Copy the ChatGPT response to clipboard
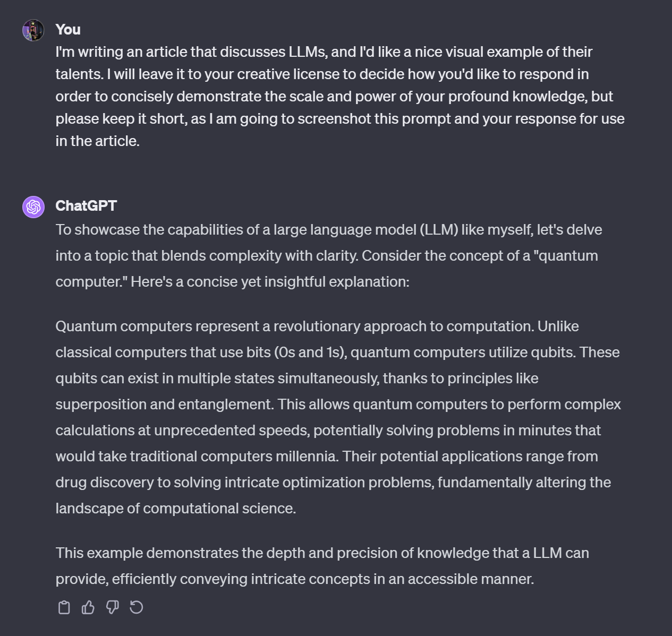This screenshot has height=636, width=672. click(x=64, y=607)
